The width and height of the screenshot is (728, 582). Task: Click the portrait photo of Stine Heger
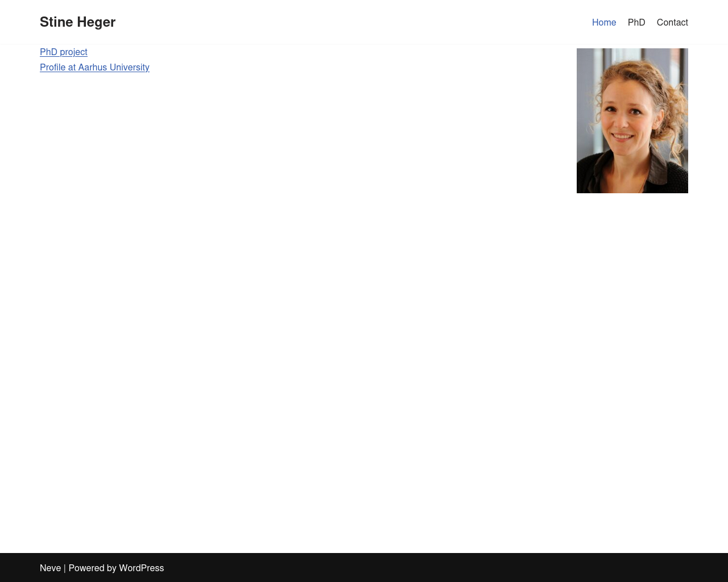[632, 120]
